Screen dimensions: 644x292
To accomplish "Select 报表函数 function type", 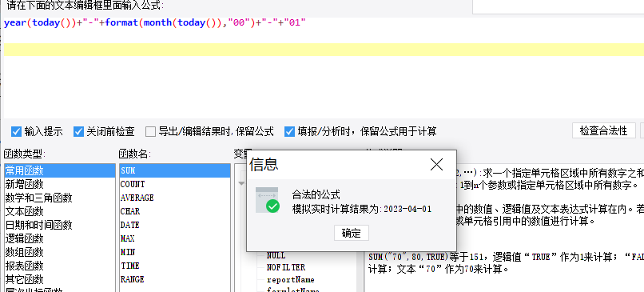I will tap(60, 266).
